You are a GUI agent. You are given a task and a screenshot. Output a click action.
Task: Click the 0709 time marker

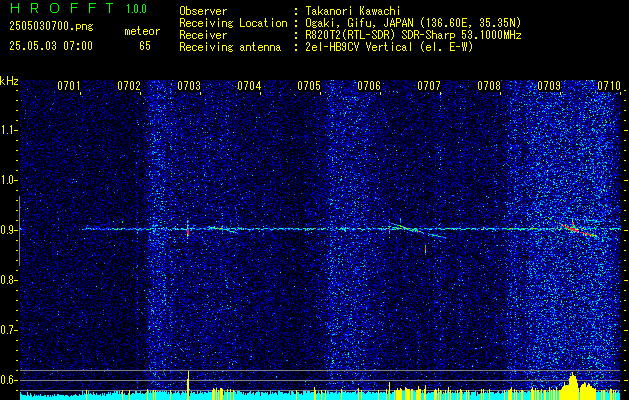[x=549, y=86]
